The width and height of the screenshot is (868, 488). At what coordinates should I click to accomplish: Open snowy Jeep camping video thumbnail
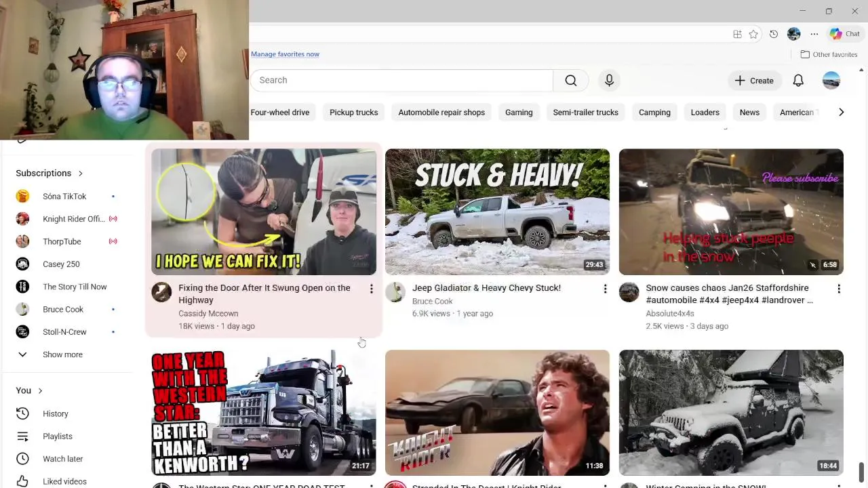[731, 413]
